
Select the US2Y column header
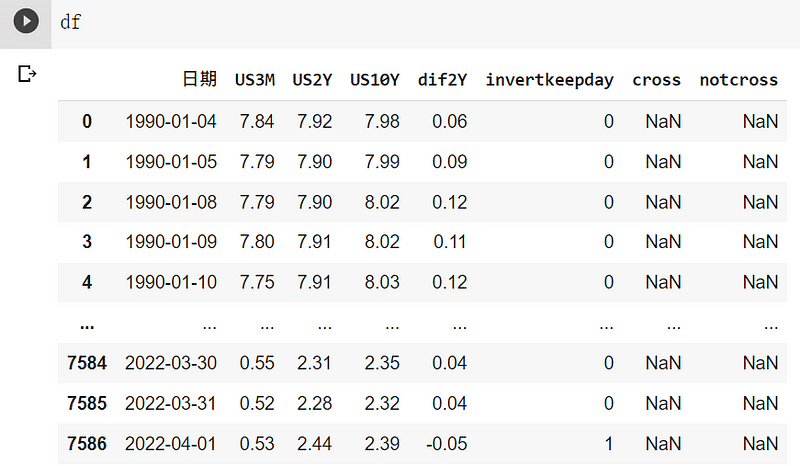coord(312,80)
